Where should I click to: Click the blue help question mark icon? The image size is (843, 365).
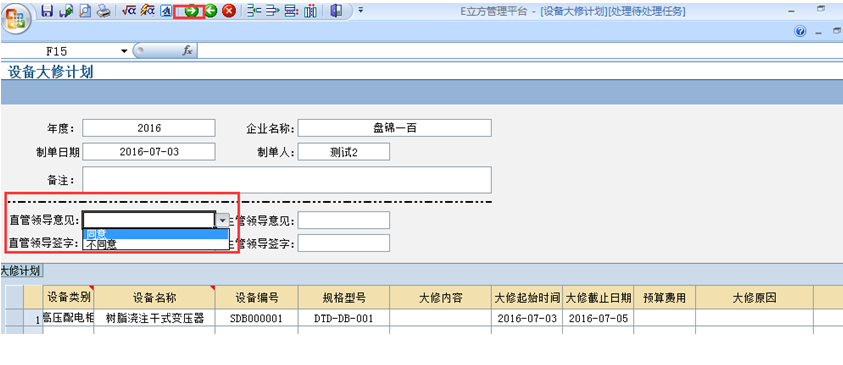click(x=801, y=32)
